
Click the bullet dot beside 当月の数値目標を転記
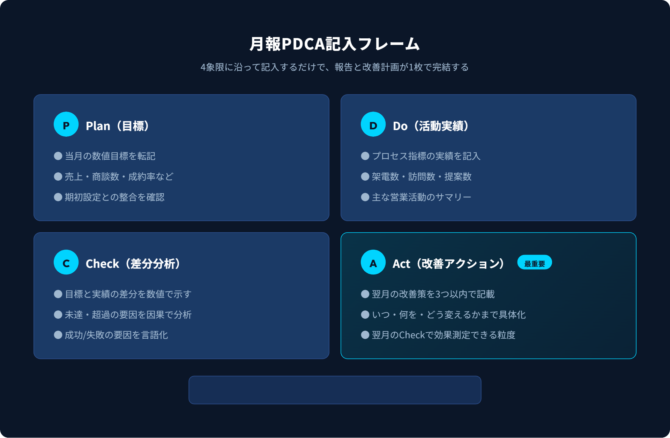pyautogui.click(x=58, y=156)
